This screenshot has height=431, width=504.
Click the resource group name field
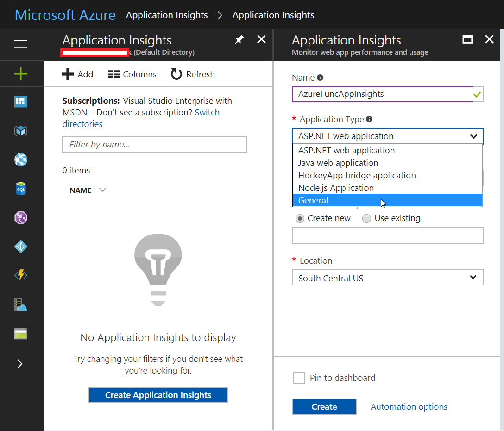click(387, 235)
